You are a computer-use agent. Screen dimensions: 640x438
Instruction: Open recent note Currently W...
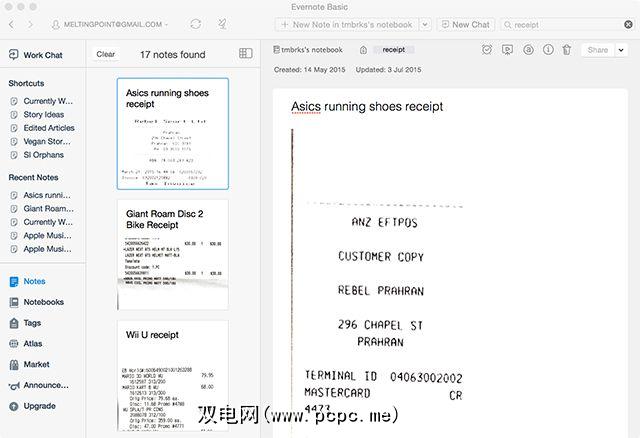pos(41,222)
